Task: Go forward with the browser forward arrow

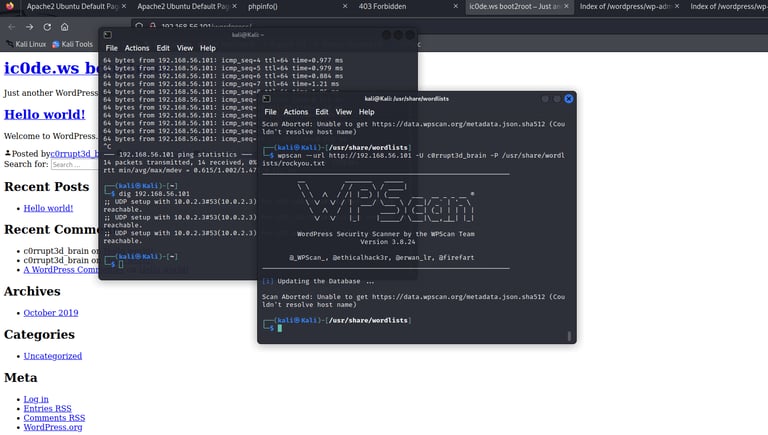Action: [x=29, y=27]
